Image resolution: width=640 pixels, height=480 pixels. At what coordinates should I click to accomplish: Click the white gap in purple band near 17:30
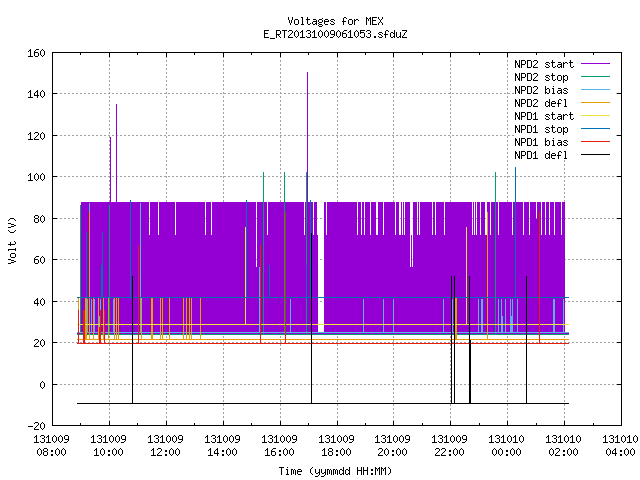click(321, 267)
